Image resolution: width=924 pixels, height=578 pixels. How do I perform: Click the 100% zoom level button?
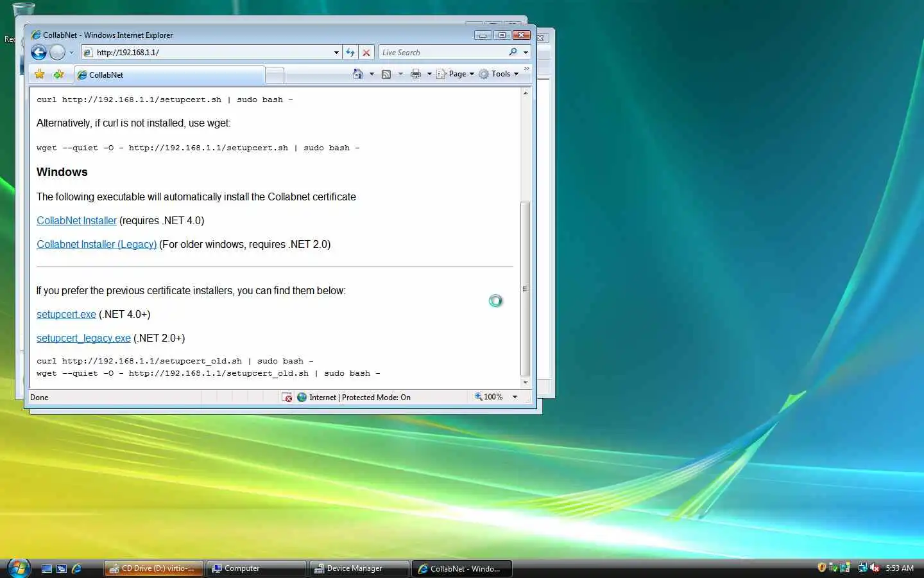[489, 397]
